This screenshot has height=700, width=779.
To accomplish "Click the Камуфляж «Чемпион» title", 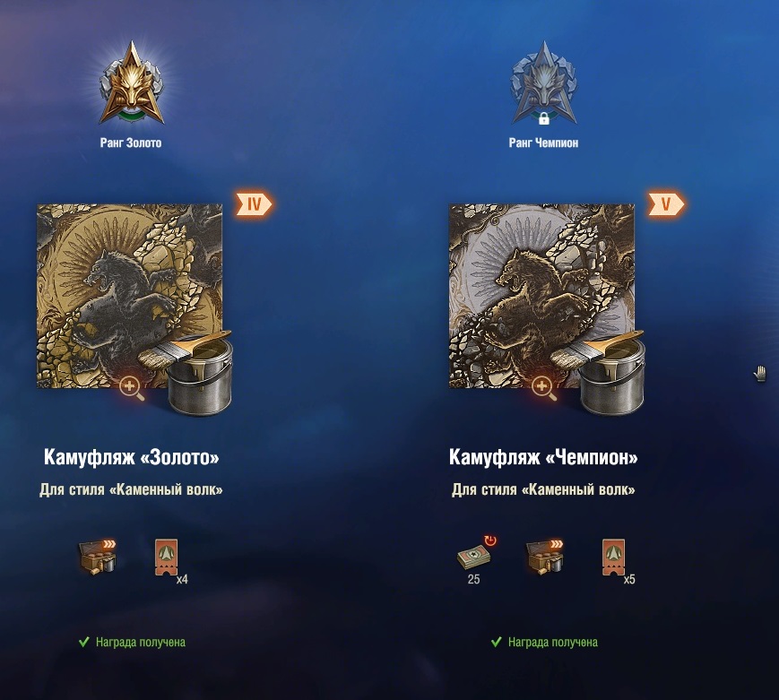I will tap(543, 457).
